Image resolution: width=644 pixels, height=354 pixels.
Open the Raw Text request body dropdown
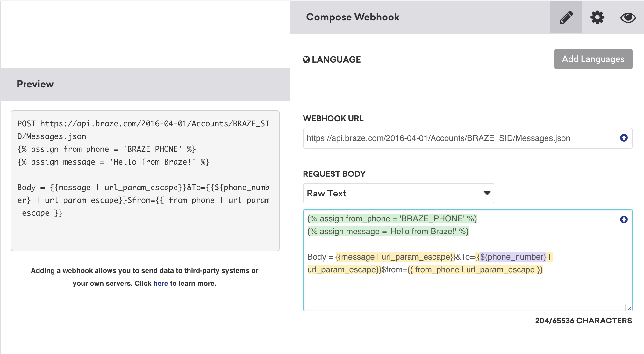pyautogui.click(x=398, y=193)
